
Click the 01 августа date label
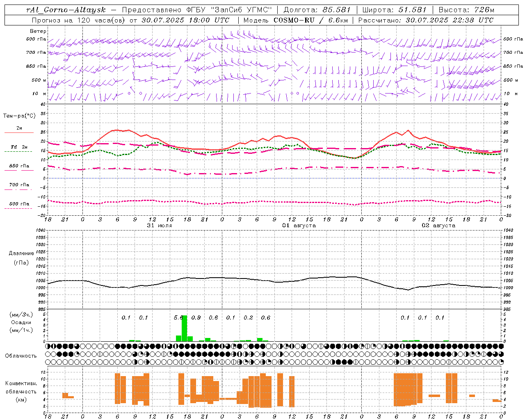point(299,226)
